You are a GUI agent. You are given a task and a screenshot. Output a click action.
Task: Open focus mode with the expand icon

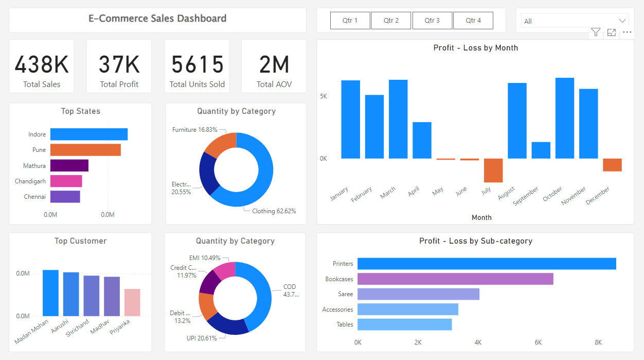tap(611, 32)
